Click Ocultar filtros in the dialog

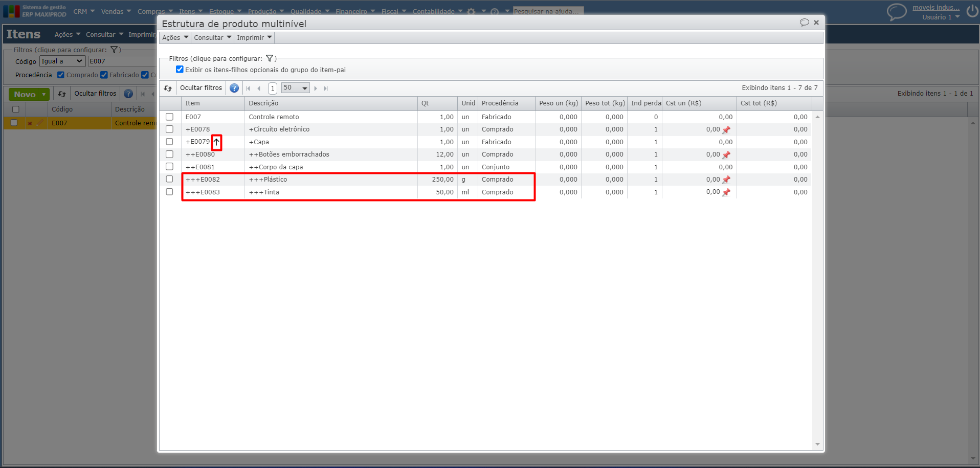201,88
